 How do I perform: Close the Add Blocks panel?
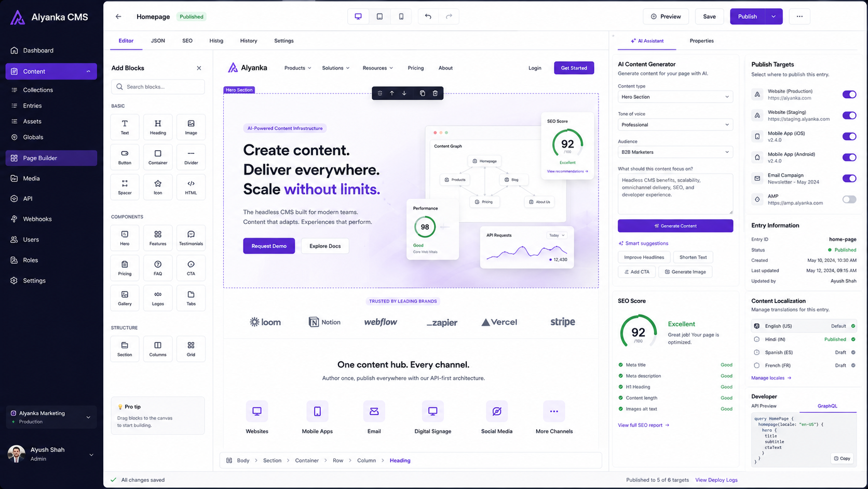click(x=199, y=68)
